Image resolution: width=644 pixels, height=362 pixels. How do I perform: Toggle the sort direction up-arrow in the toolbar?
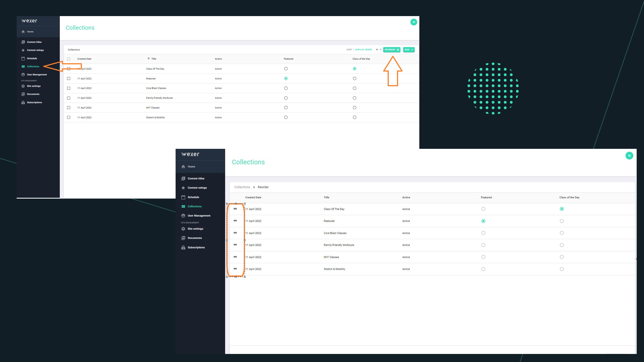point(377,50)
